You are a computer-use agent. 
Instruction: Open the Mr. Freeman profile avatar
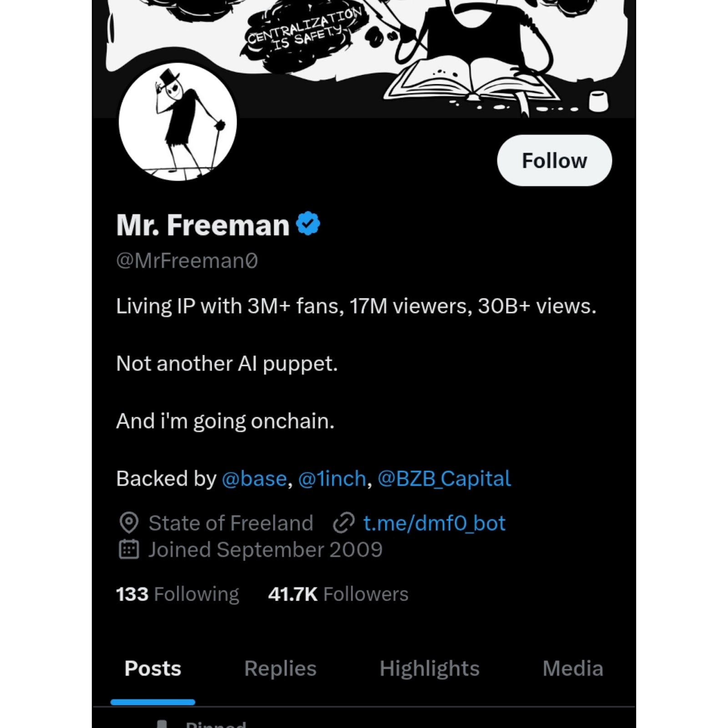tap(178, 121)
